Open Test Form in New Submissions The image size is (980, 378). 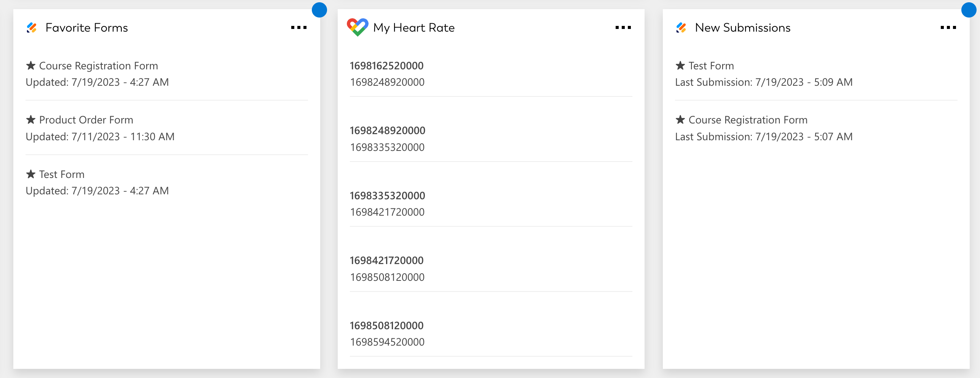tap(711, 66)
